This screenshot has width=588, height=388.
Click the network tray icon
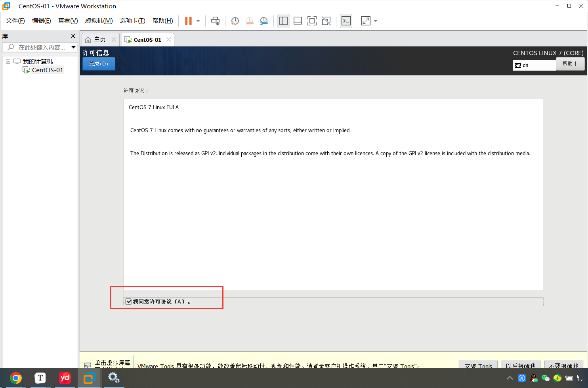click(581, 378)
